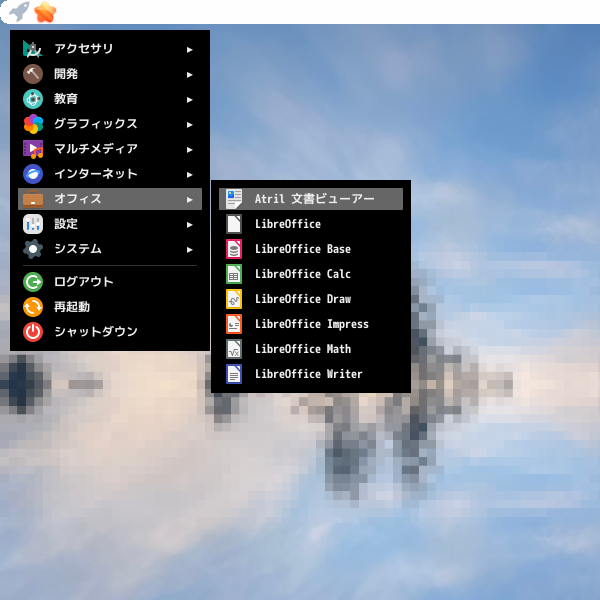Click the LibreOffice Base database icon
The image size is (600, 600).
coord(234,249)
